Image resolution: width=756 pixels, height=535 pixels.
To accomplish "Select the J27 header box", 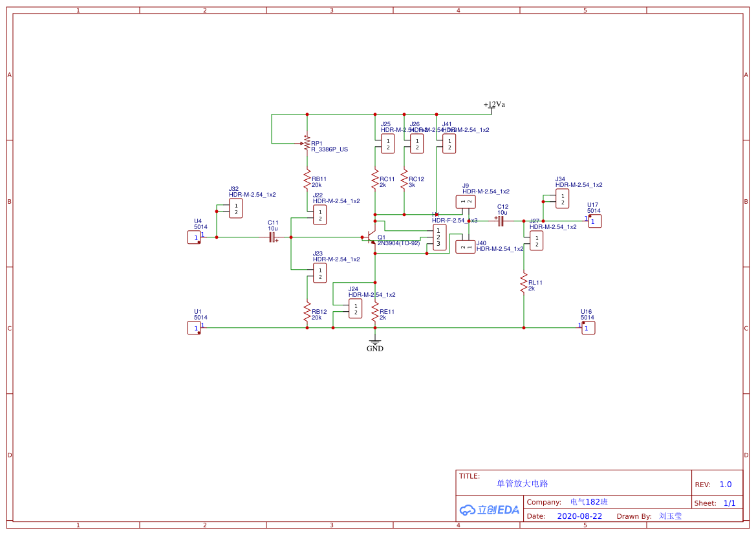I will (x=536, y=241).
